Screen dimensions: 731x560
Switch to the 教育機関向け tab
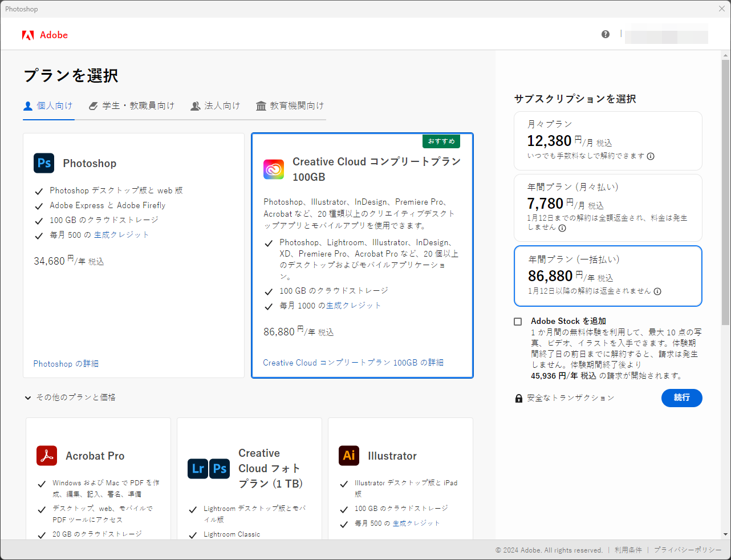click(x=290, y=106)
